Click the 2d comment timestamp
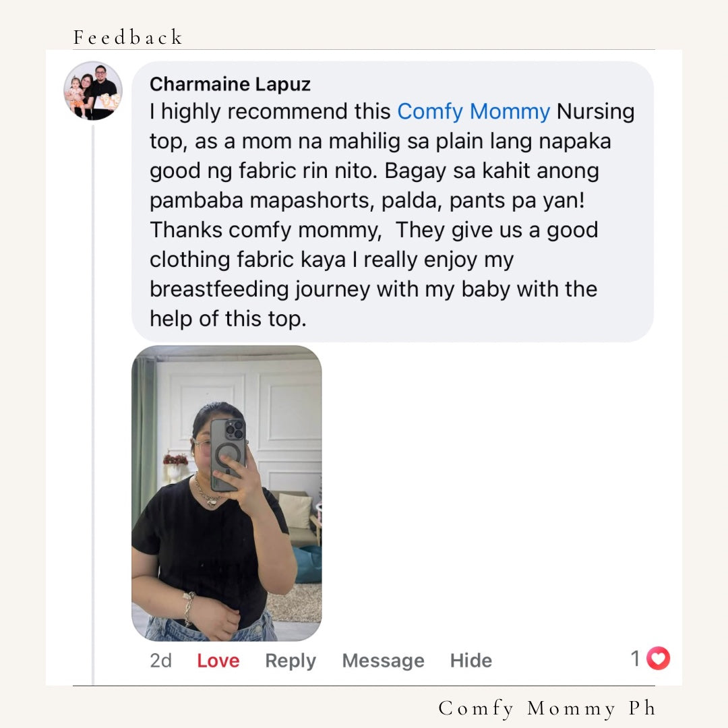This screenshot has width=728, height=728. 160,661
